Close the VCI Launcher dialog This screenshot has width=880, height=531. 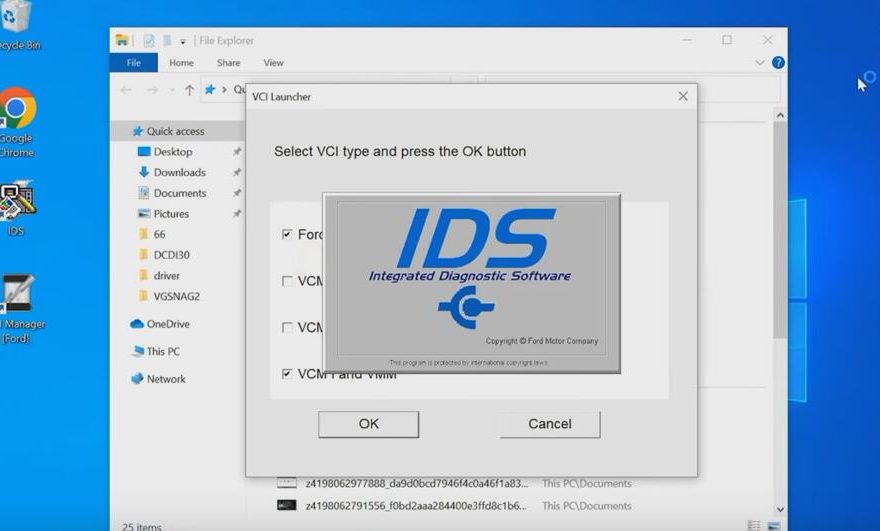coord(683,97)
